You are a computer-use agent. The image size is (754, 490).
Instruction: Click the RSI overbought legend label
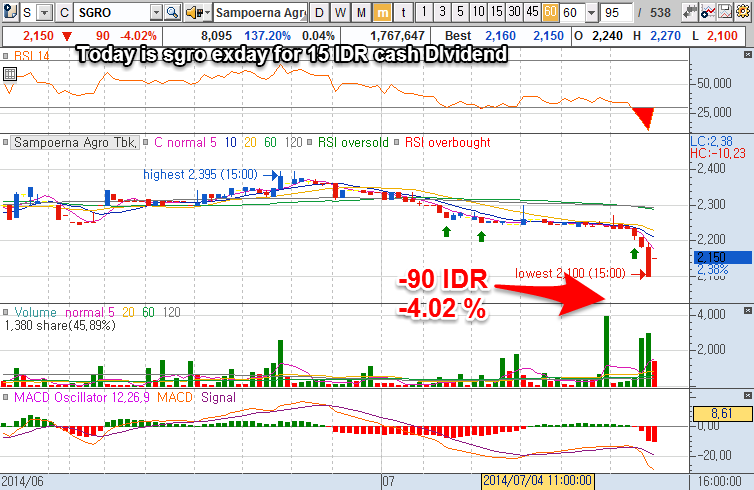[x=448, y=142]
